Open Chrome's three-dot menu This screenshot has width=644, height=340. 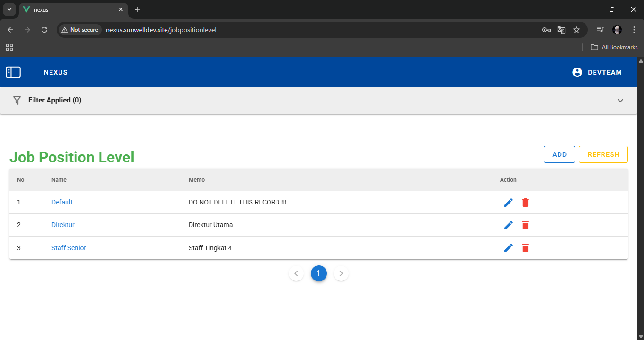coord(634,30)
